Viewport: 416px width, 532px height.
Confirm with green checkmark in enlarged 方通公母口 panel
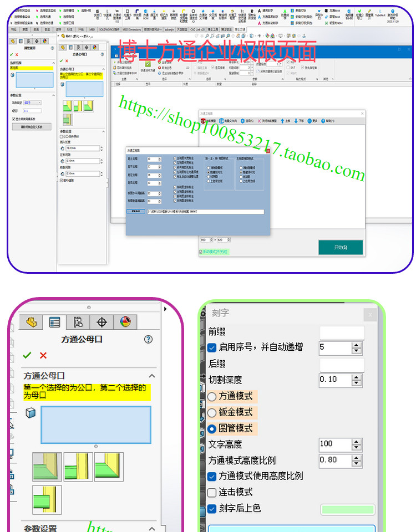(27, 355)
